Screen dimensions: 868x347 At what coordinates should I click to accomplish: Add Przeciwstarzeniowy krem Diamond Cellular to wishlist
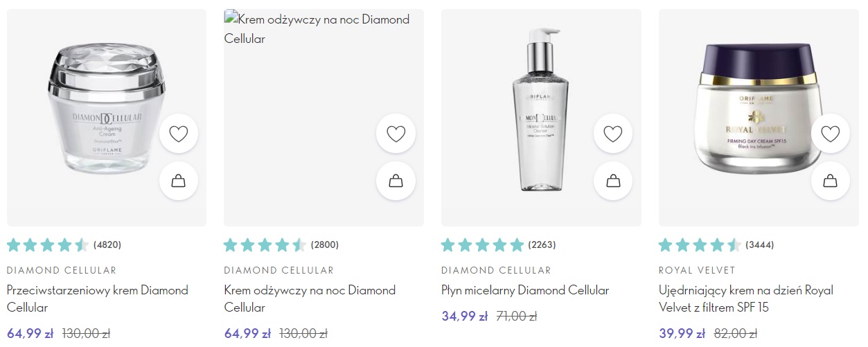click(x=179, y=134)
